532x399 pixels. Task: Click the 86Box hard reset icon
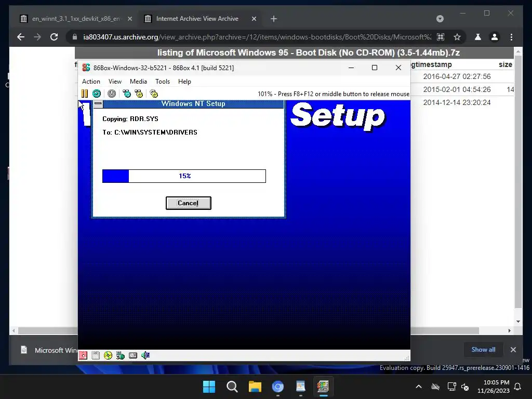(97, 94)
